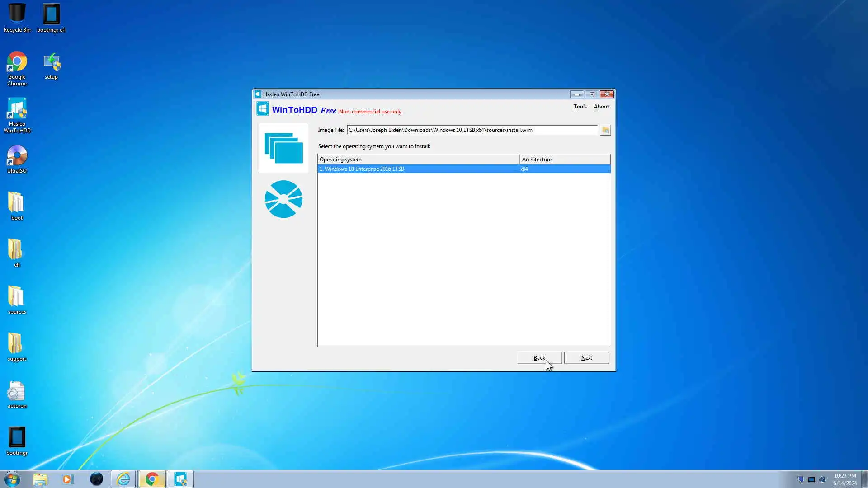This screenshot has width=868, height=488.
Task: Click in the Image File path field
Action: tap(472, 130)
